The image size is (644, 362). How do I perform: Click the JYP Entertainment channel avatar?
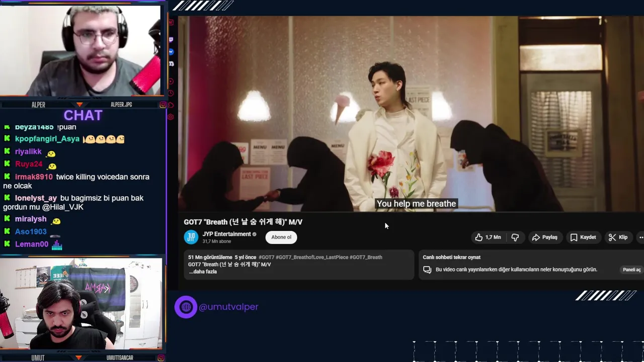[x=191, y=237]
